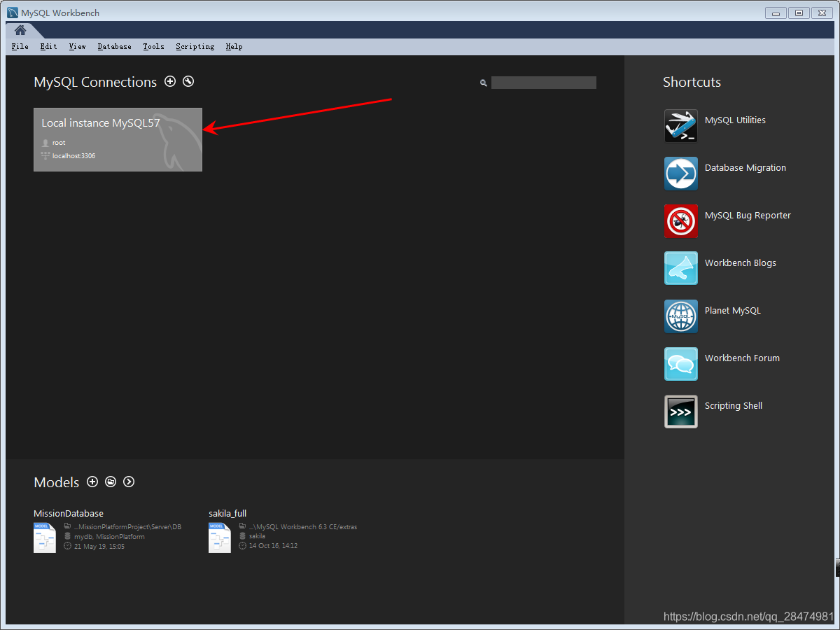
Task: Click the mydb, MissionPlatform schema text
Action: 109,537
